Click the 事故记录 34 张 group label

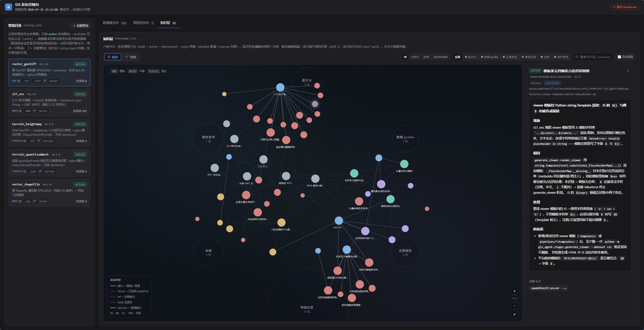tap(308, 309)
